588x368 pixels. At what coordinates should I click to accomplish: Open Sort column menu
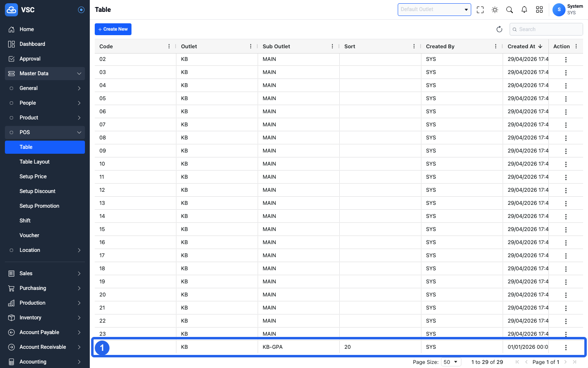point(414,47)
